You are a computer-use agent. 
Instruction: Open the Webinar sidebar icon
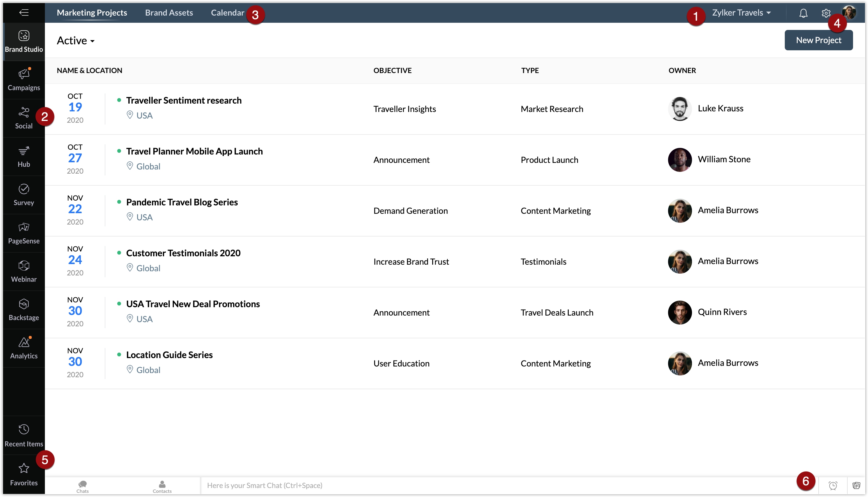click(24, 271)
